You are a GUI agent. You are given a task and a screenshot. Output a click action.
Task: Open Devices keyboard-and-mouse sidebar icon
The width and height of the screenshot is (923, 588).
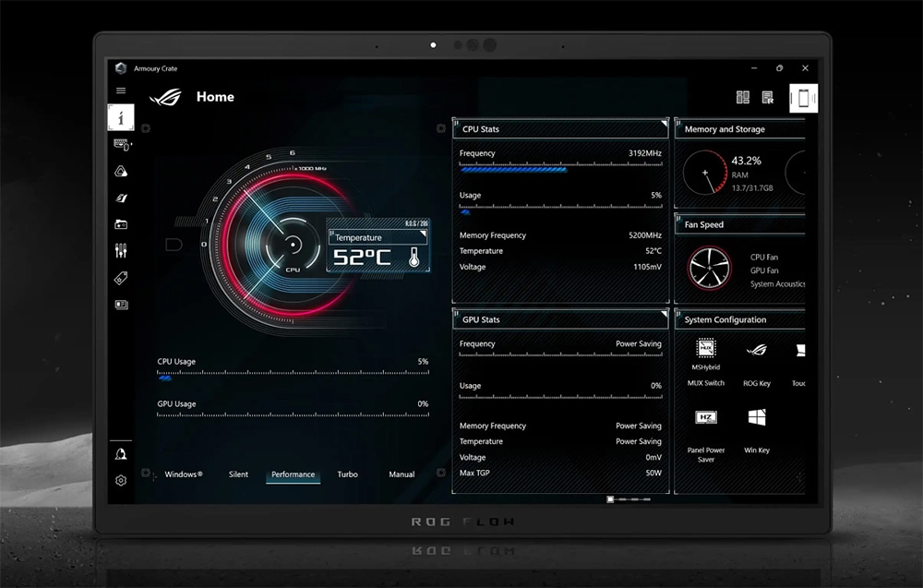click(122, 145)
